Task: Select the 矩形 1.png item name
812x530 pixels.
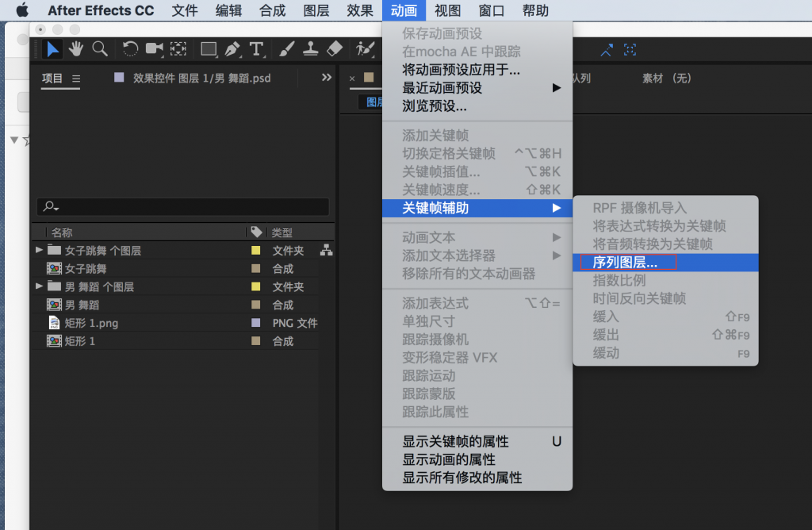Action: click(x=91, y=323)
